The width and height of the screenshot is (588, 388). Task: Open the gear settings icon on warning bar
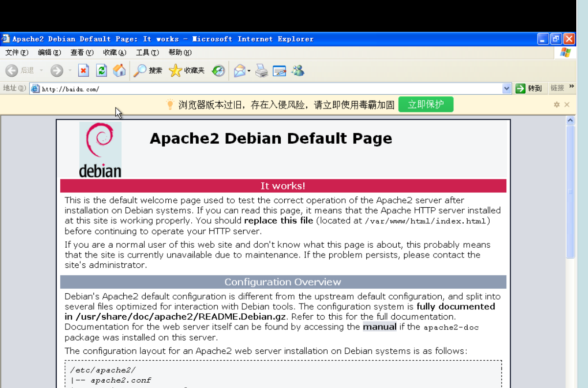(x=556, y=105)
